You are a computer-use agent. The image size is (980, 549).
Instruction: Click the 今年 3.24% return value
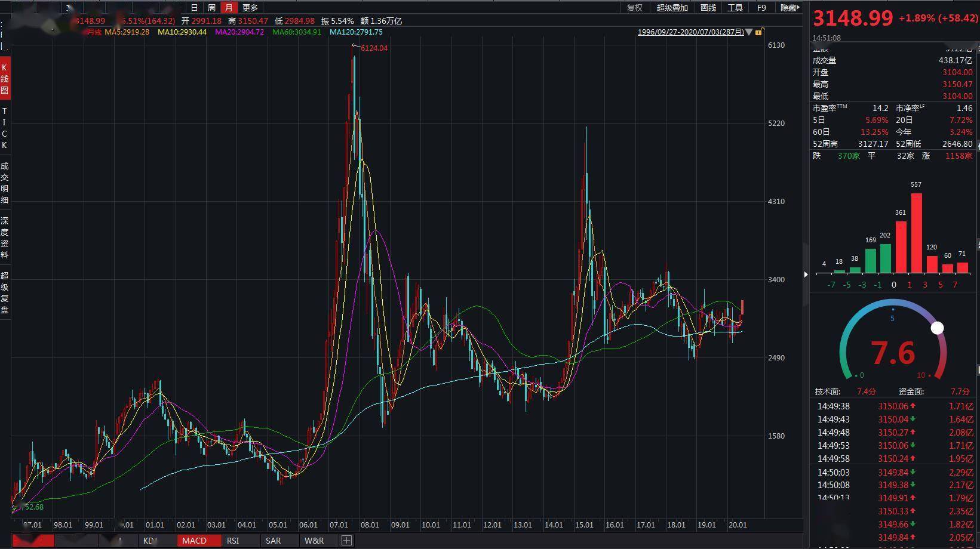click(961, 132)
